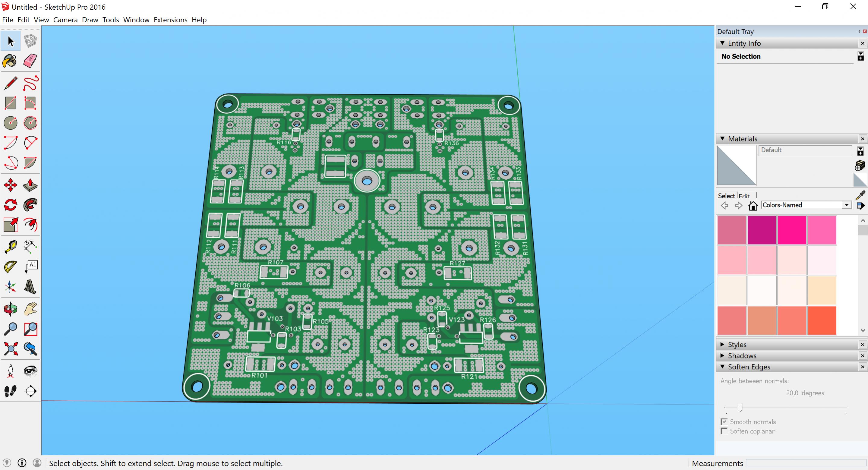Select the Circle tool
Screen dimensions: 868x470
coord(11,123)
